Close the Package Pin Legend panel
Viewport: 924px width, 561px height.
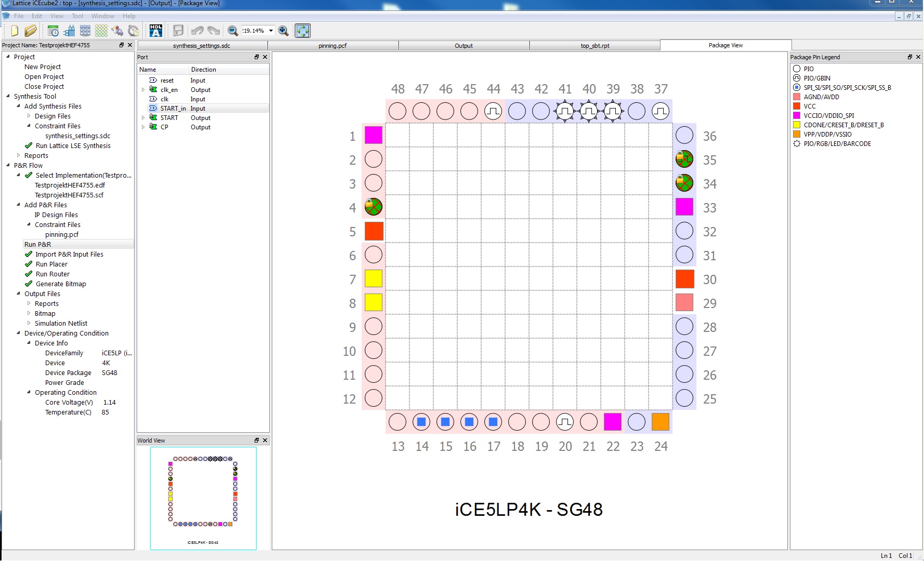coord(918,57)
